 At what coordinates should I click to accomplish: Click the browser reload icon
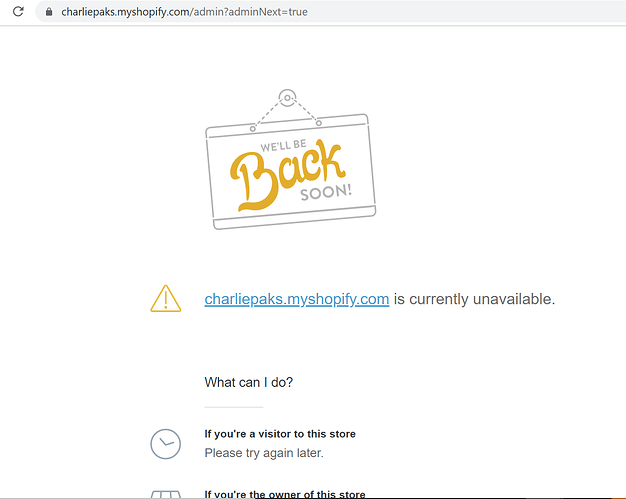(x=18, y=12)
